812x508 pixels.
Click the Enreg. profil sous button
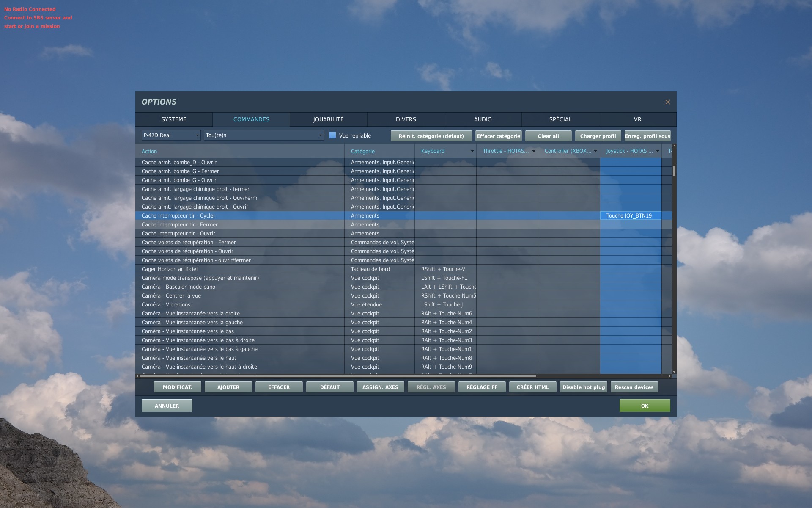click(647, 136)
